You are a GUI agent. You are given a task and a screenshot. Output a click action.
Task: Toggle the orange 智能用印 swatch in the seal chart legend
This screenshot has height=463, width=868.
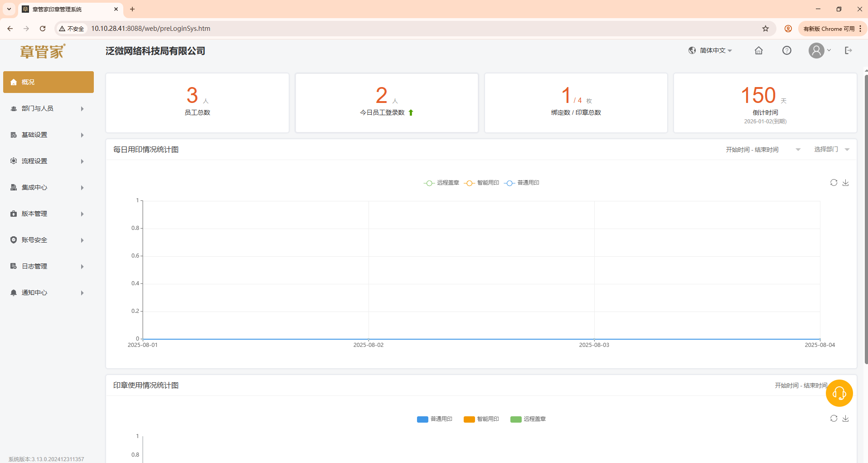tap(469, 419)
